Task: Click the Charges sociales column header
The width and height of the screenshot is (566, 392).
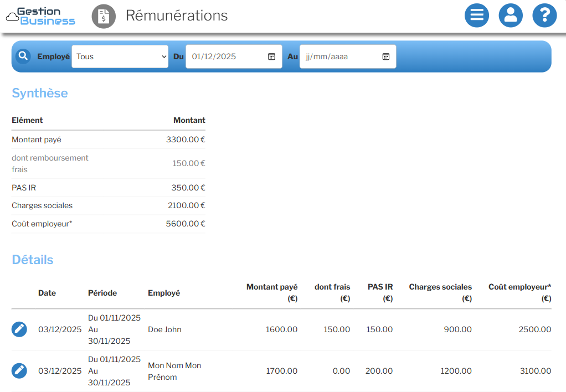Action: click(440, 287)
